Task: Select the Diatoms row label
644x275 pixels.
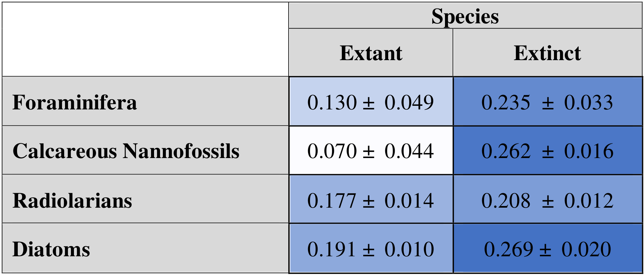Action: (x=51, y=249)
